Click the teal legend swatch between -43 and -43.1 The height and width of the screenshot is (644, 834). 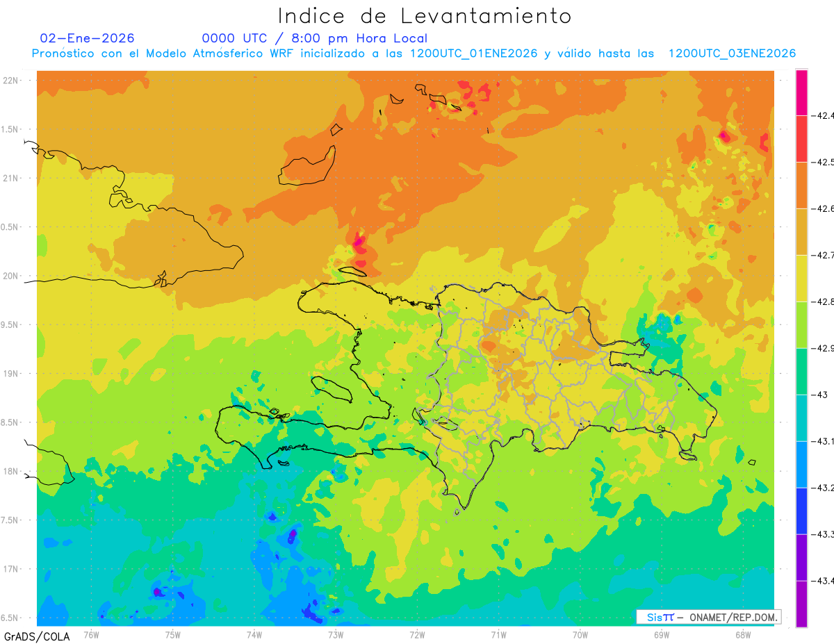pyautogui.click(x=801, y=418)
